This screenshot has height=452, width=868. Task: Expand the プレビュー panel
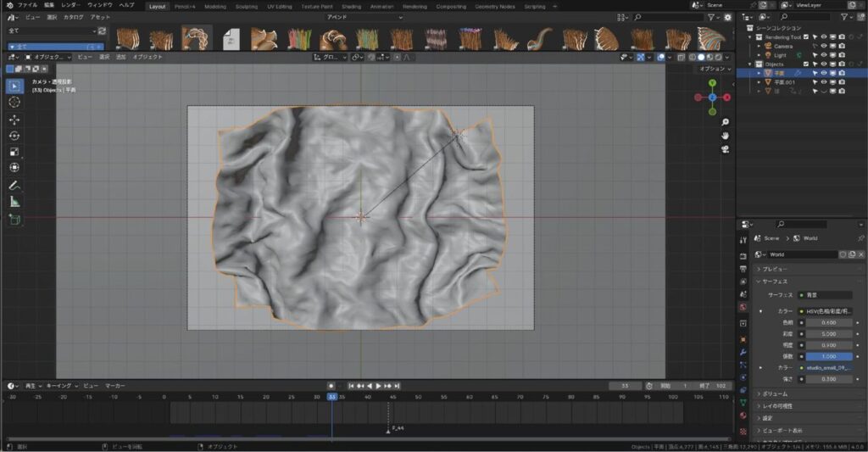tap(775, 269)
